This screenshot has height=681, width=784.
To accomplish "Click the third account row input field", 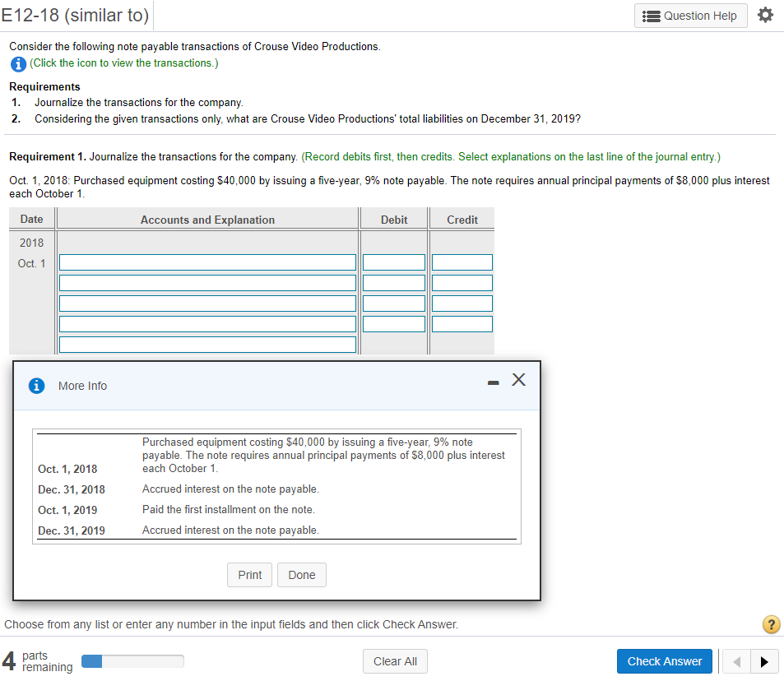I will tap(206, 303).
